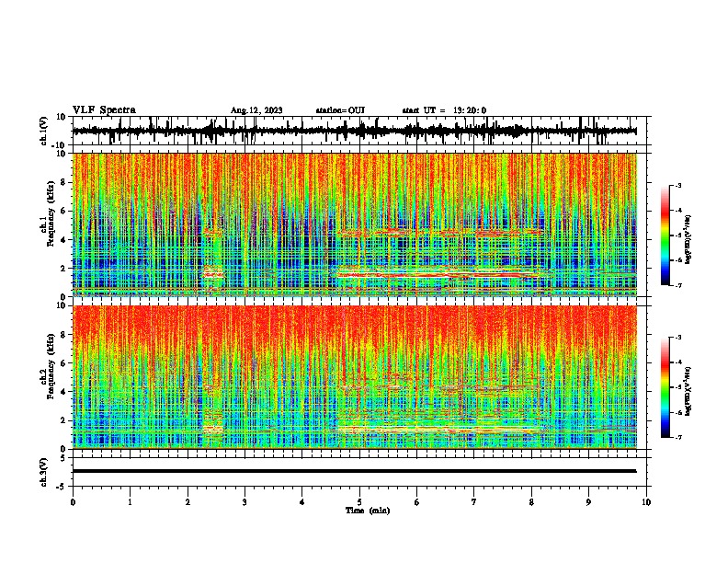Select the "Time (min)" axis label
The width and height of the screenshot is (728, 563).
(x=368, y=511)
